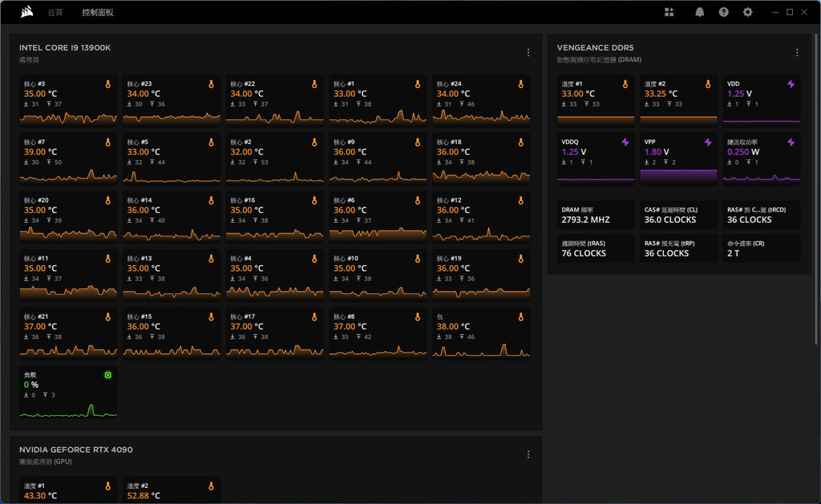
Task: Click the "NVIDIA GEFORCE RTX 4090" panel title
Action: pyautogui.click(x=76, y=450)
